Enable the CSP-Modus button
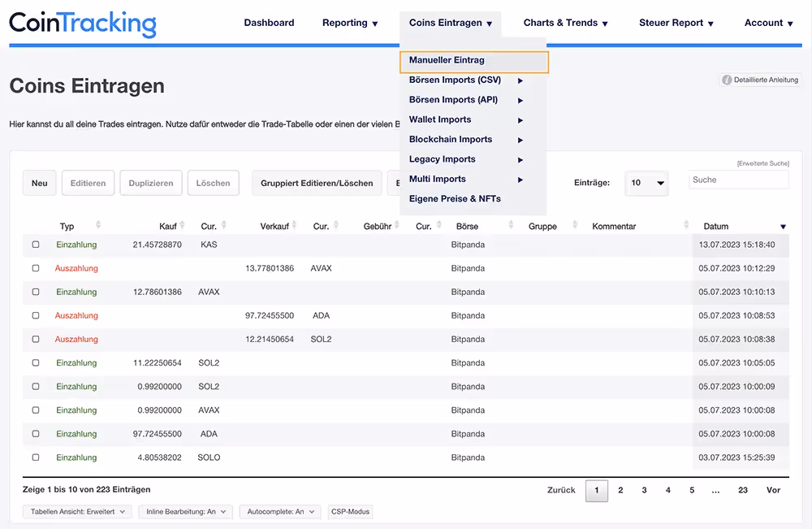This screenshot has height=529, width=812. pos(350,512)
